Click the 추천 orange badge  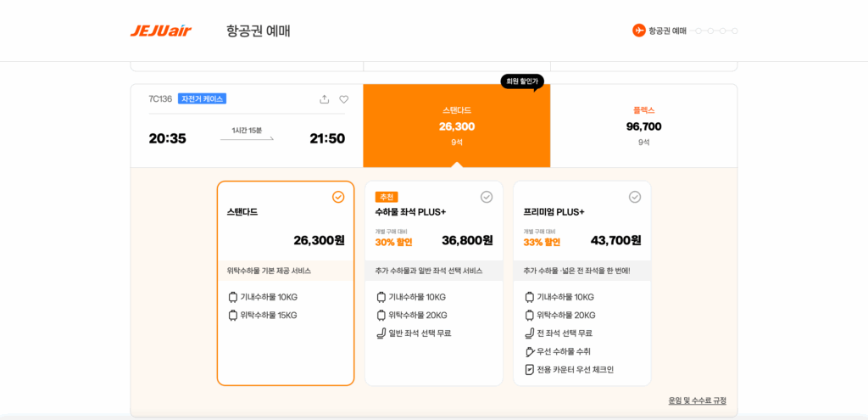[387, 197]
